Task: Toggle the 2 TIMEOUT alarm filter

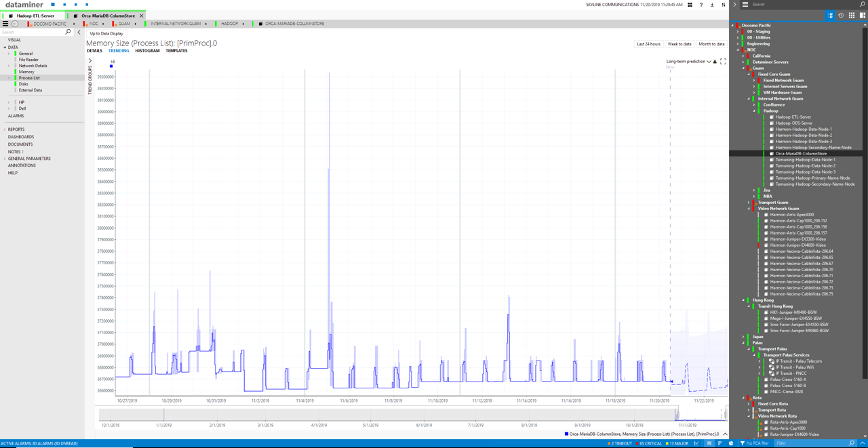Action: pos(620,443)
